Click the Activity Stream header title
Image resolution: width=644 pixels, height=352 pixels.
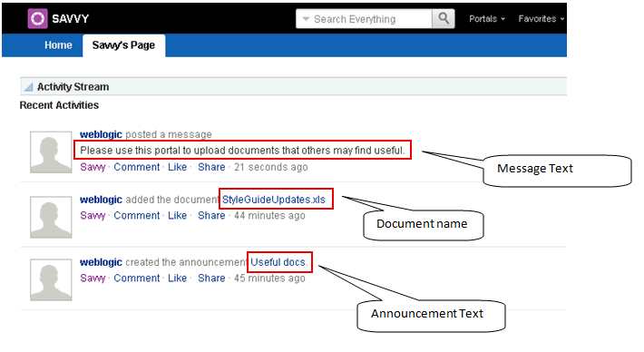(x=73, y=87)
